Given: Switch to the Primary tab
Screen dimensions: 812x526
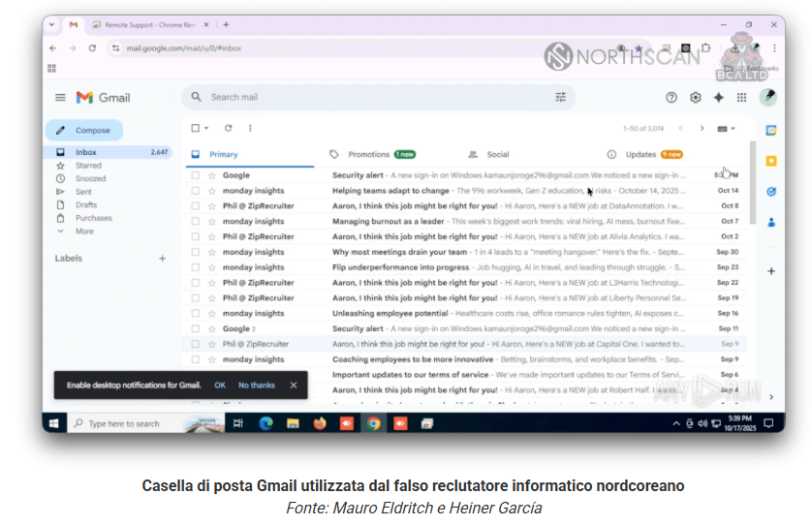Looking at the screenshot, I should (x=250, y=154).
